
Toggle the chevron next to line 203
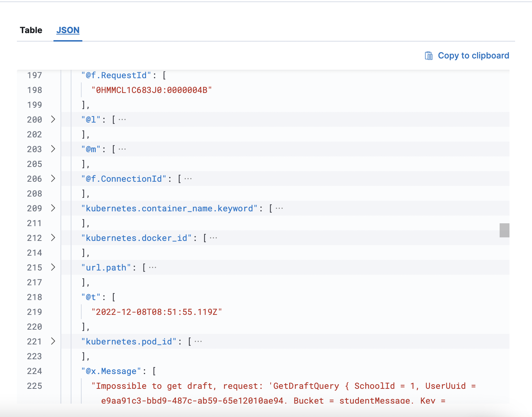tap(53, 149)
